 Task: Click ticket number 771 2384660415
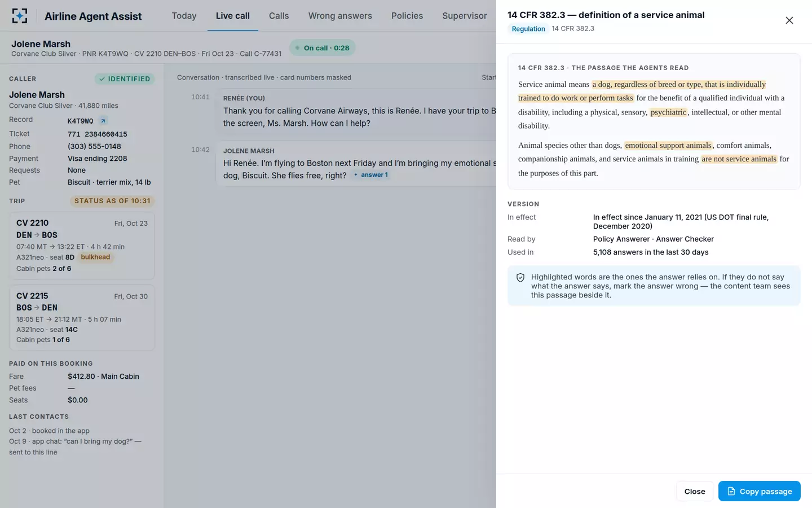pos(98,134)
